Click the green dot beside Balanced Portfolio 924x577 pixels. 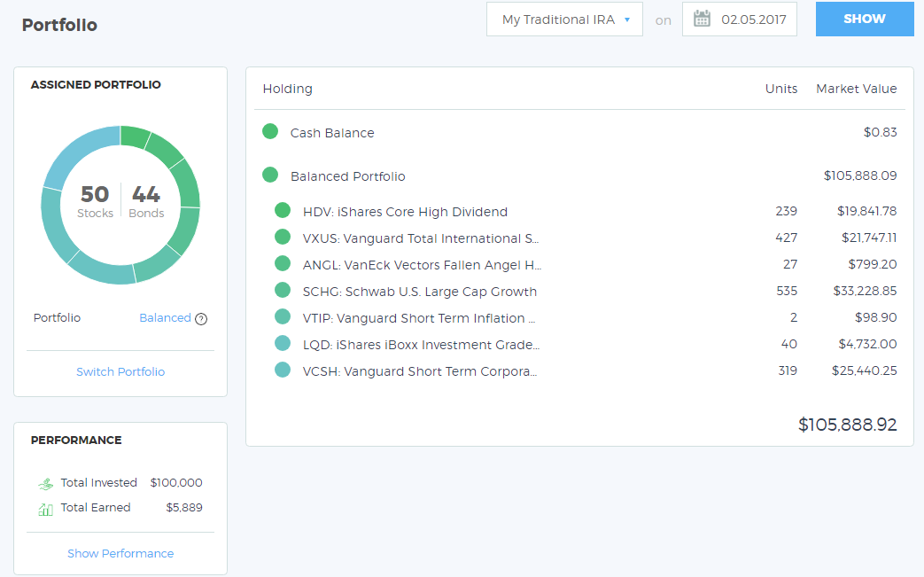pos(270,175)
